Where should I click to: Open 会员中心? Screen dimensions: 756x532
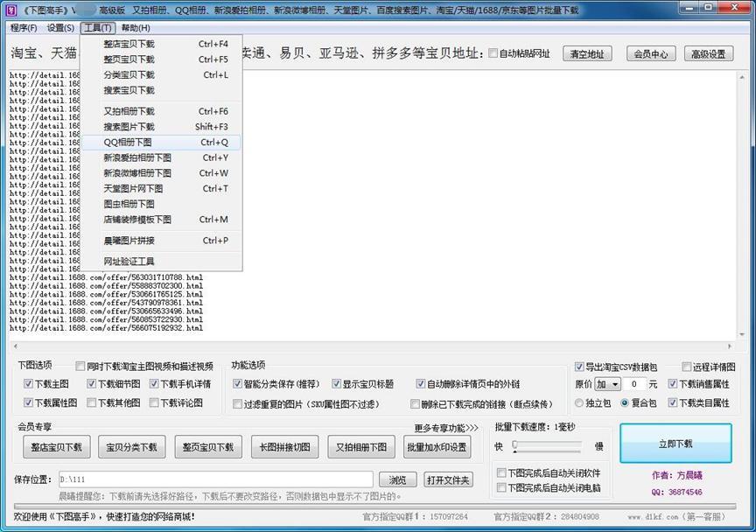tap(651, 54)
